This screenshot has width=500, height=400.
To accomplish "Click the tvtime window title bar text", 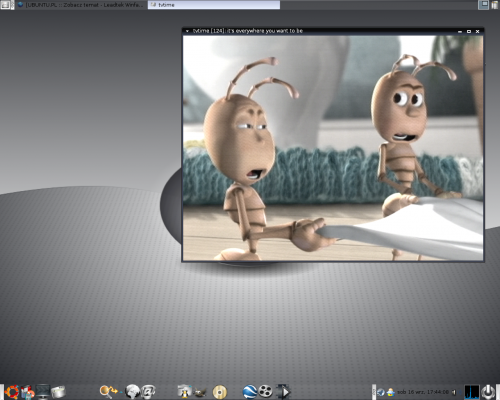I will coord(248,31).
